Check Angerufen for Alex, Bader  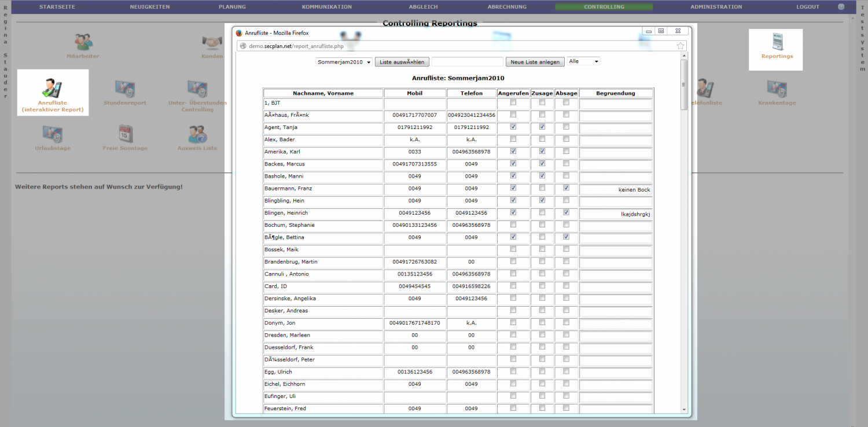513,139
